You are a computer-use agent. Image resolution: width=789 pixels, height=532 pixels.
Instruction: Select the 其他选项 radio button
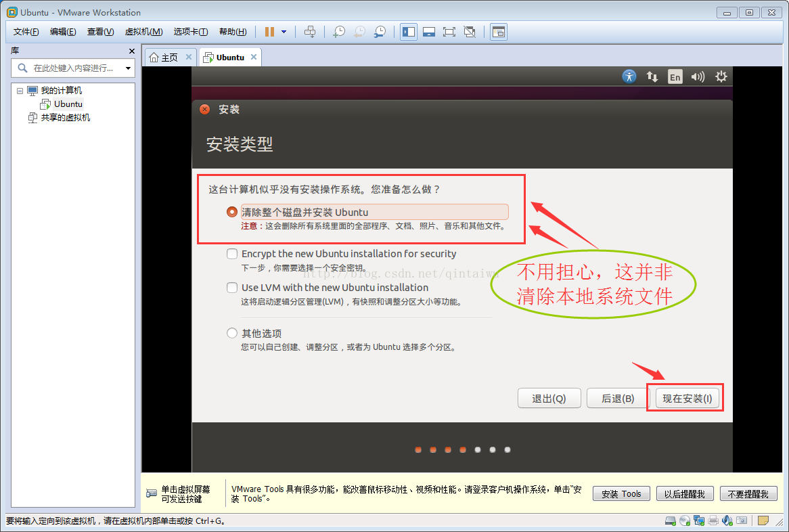click(232, 333)
